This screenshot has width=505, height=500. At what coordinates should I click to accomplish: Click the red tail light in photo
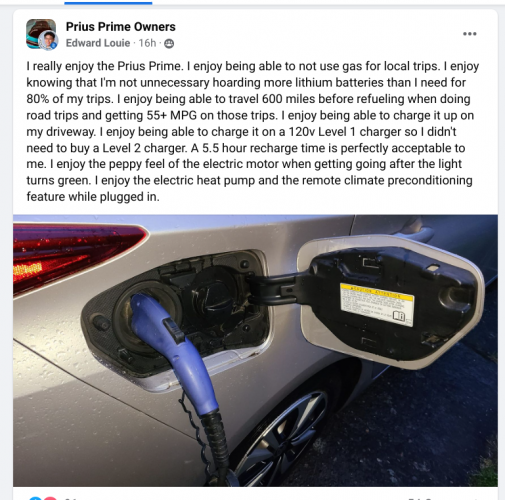coord(75,255)
